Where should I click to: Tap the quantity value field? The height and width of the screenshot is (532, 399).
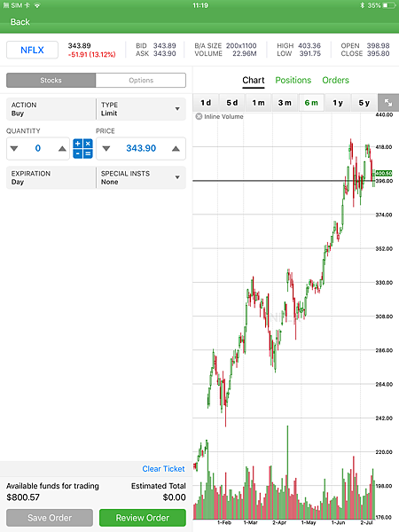[37, 148]
